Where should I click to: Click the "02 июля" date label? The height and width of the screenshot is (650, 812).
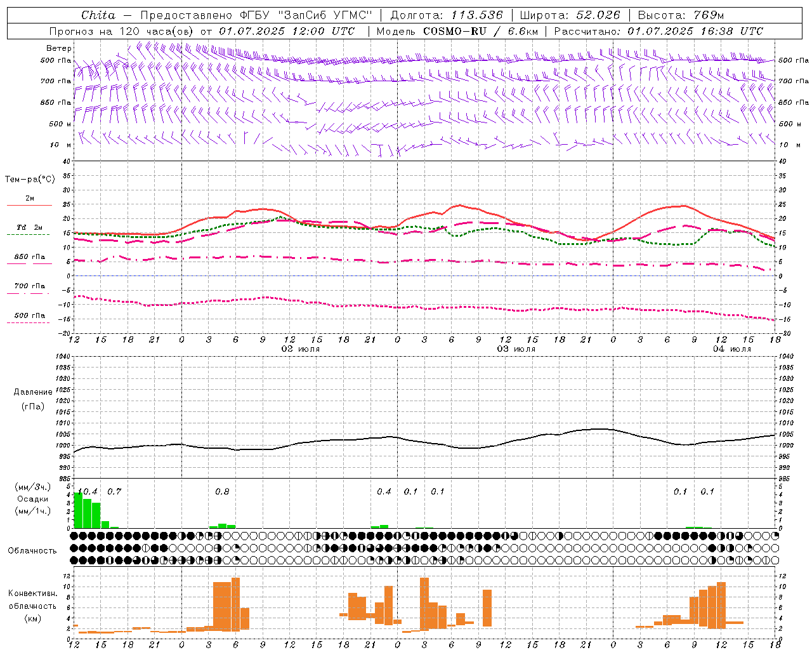[301, 349]
